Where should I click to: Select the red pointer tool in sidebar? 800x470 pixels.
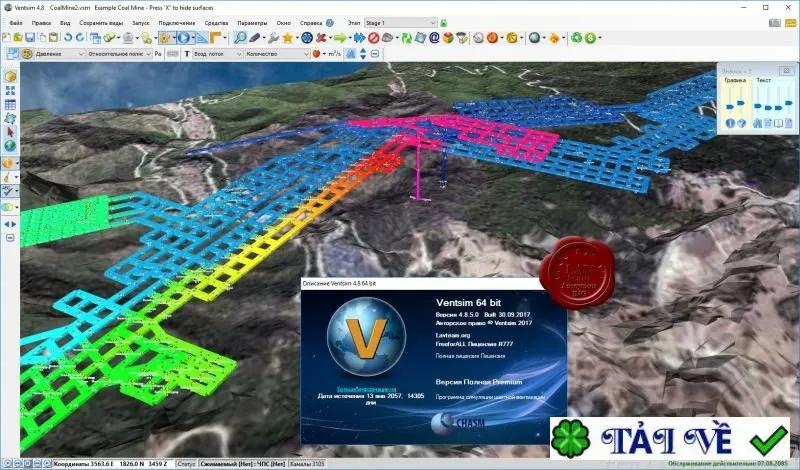[11, 132]
